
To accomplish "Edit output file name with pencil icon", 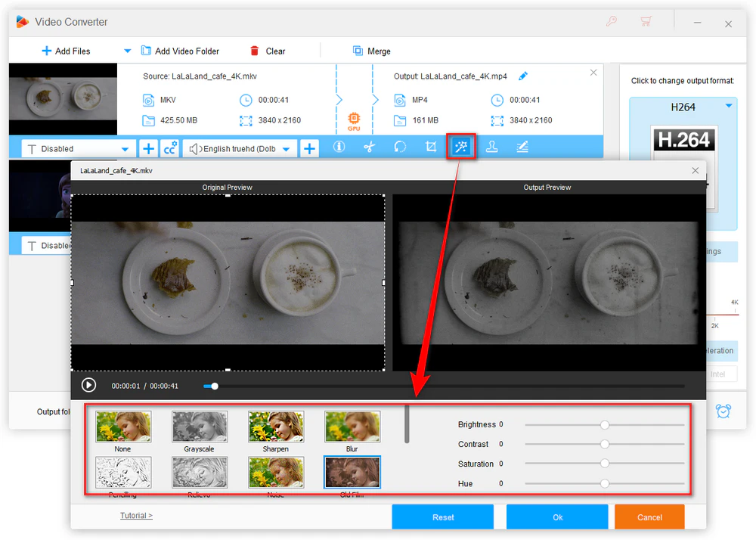I will [523, 76].
